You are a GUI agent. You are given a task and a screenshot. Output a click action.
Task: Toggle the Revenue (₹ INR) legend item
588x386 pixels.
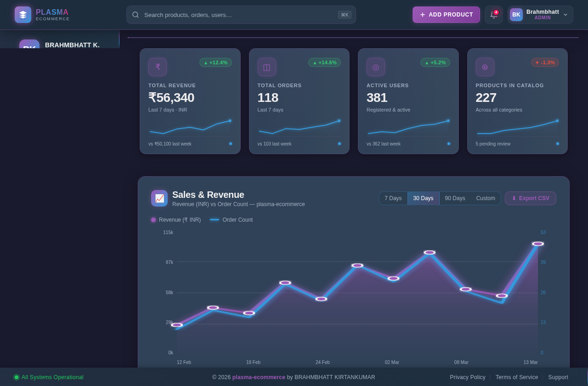pyautogui.click(x=175, y=220)
